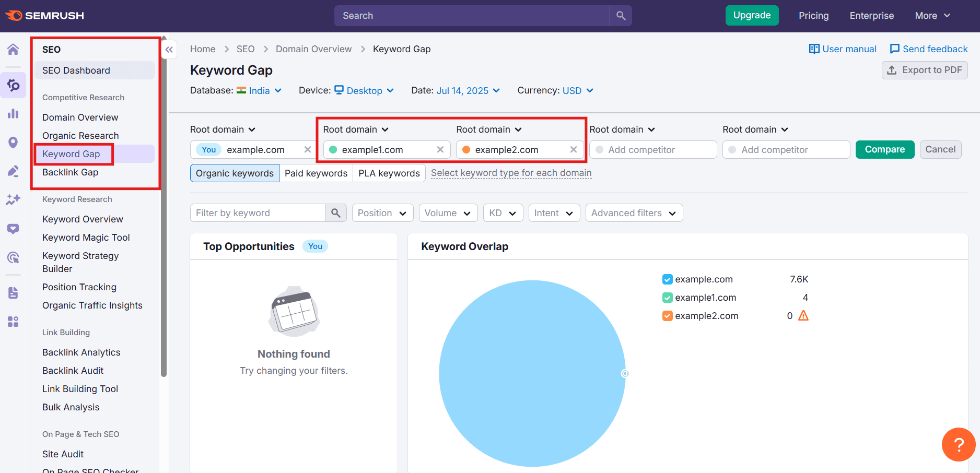Click Send feedback
The image size is (980, 473).
point(928,49)
